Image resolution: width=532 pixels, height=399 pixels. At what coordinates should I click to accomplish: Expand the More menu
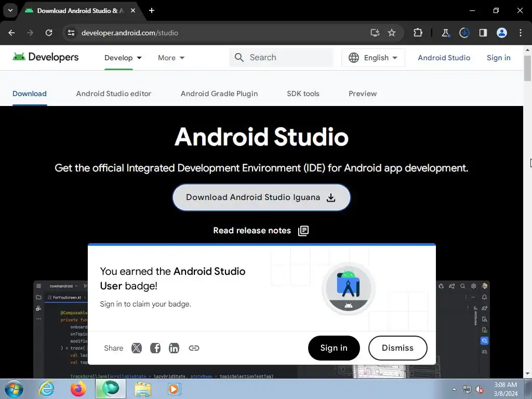click(171, 58)
